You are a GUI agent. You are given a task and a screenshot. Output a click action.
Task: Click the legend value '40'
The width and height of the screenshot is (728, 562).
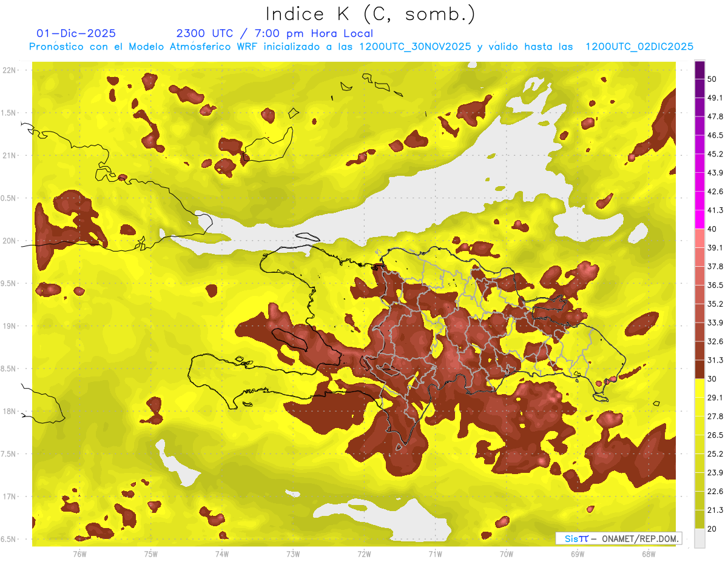click(x=712, y=229)
